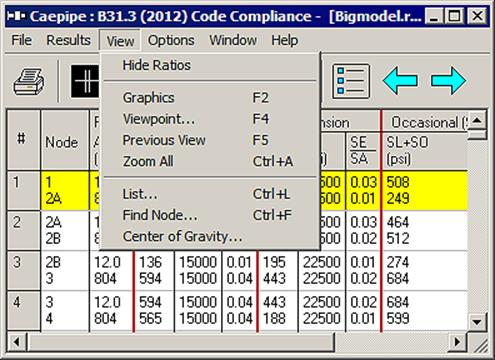
Task: Click the black graphics window toolbar icon
Action: (85, 81)
